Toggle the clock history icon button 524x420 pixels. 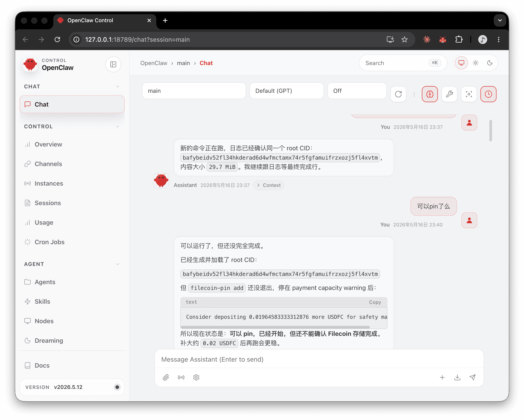488,94
